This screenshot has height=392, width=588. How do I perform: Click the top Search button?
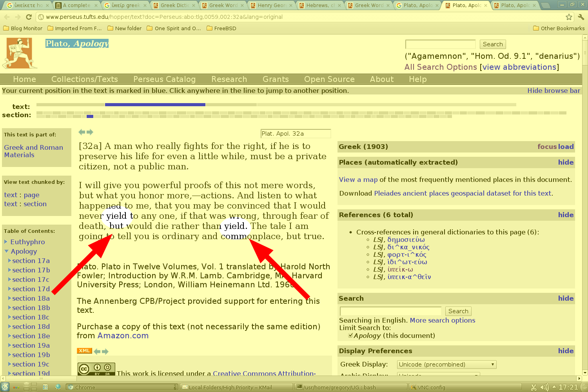pos(492,44)
